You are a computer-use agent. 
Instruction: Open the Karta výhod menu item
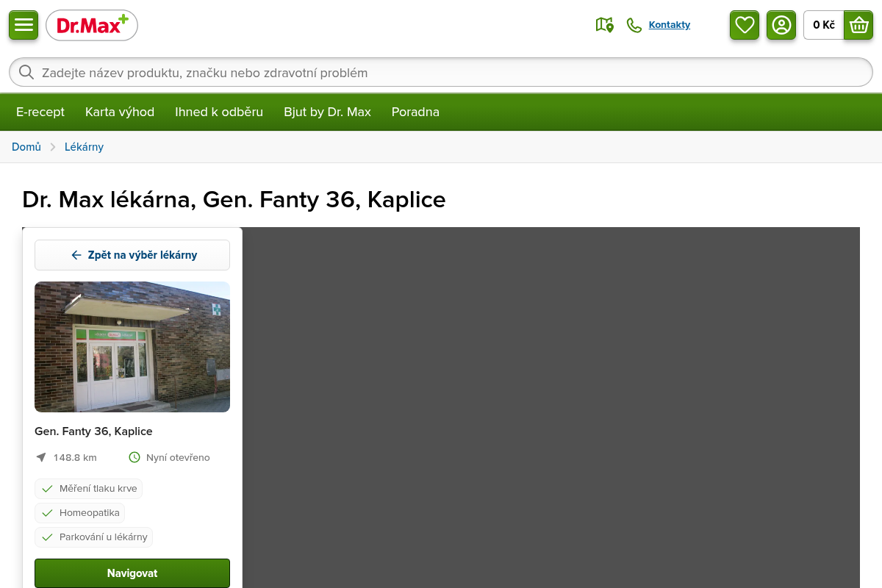(120, 112)
